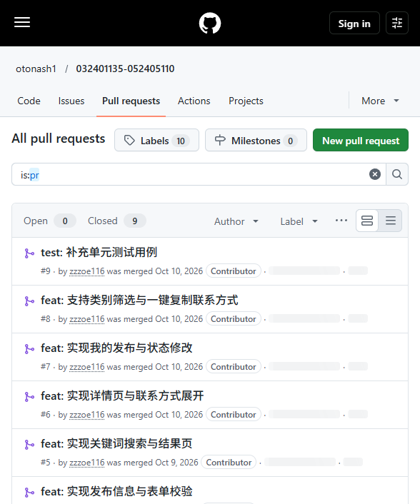Click 'Oct 9, 2026' date on PR #5

176,463
